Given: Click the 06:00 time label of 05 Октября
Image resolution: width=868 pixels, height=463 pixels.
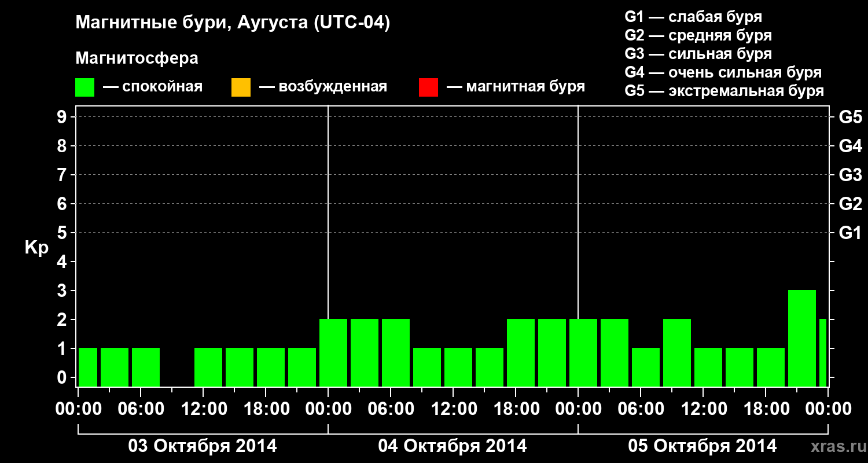Looking at the screenshot, I should coord(641,409).
